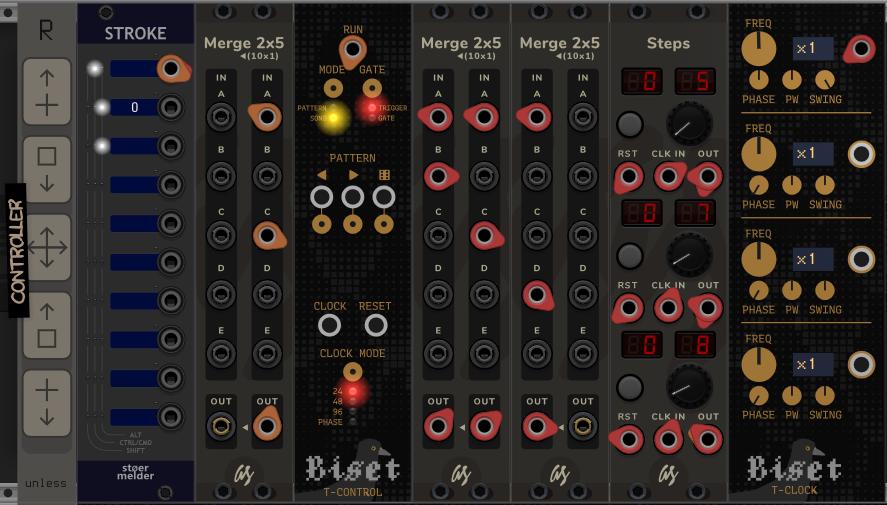
Task: Click bottom CLK IN jack on Steps
Action: pos(668,439)
